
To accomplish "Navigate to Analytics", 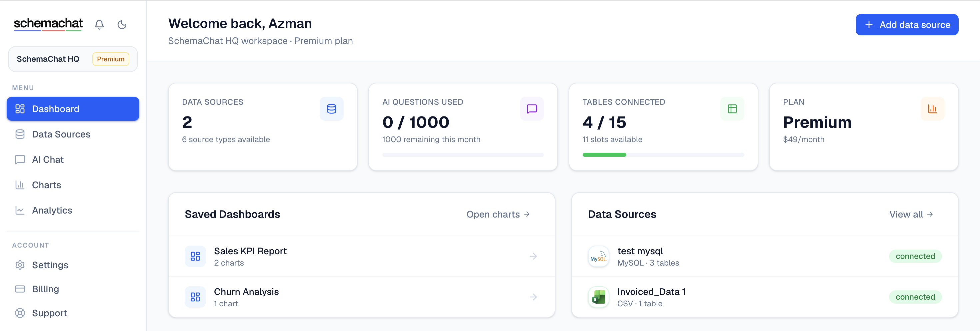I will point(73,210).
